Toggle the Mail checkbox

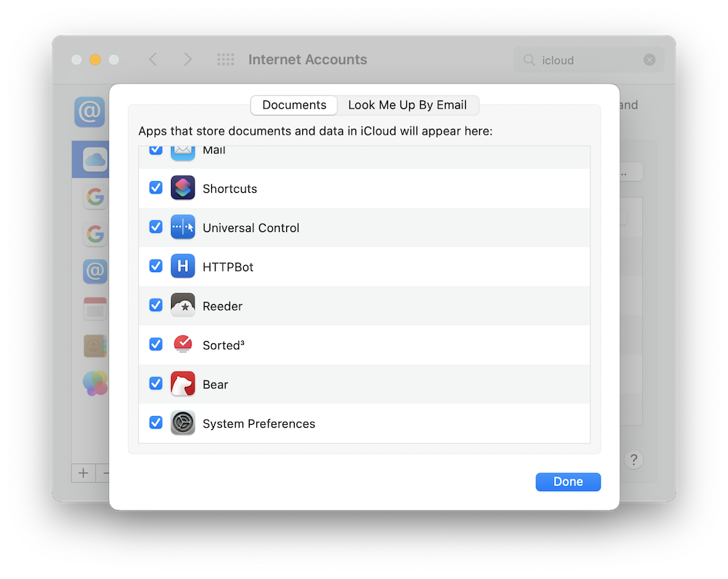pyautogui.click(x=155, y=148)
